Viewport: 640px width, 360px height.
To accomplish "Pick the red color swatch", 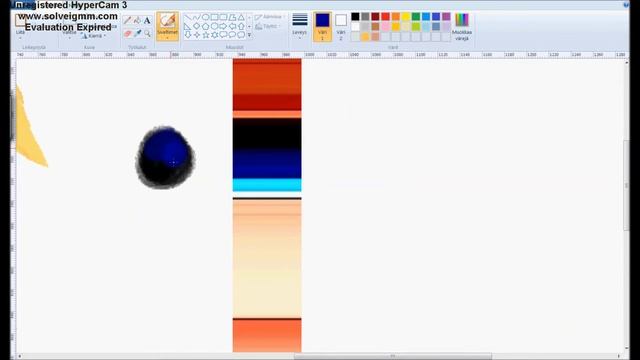I will (386, 16).
